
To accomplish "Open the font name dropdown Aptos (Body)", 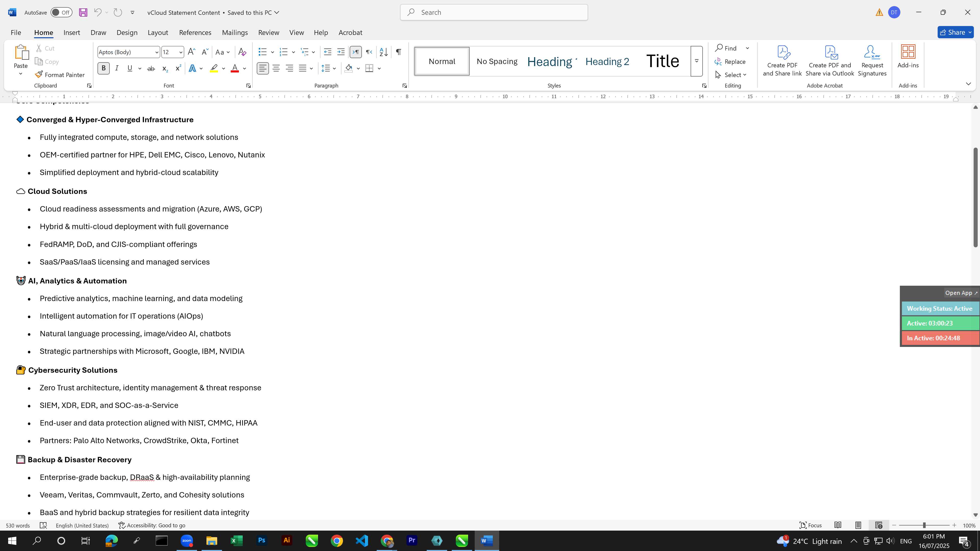I will coord(156,52).
